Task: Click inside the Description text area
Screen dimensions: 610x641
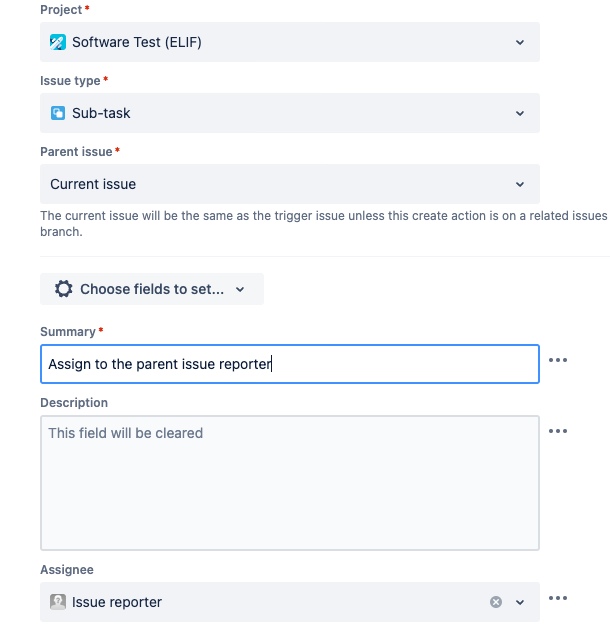Action: tap(290, 483)
